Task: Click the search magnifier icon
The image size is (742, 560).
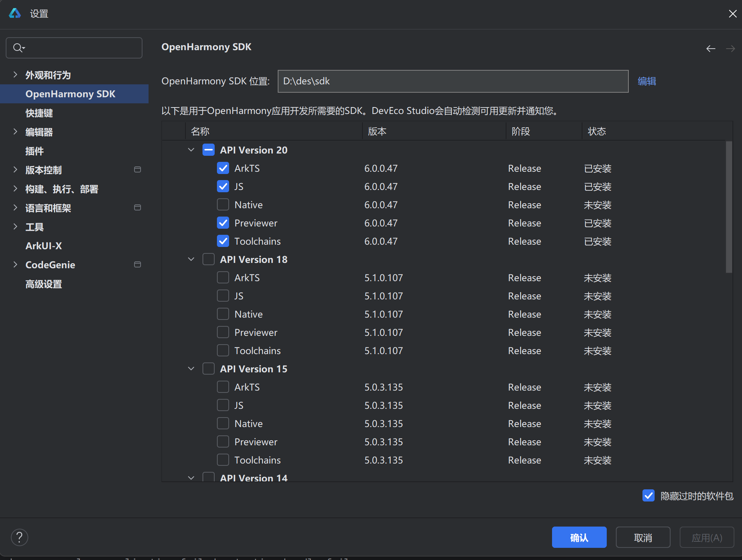Action: point(18,48)
